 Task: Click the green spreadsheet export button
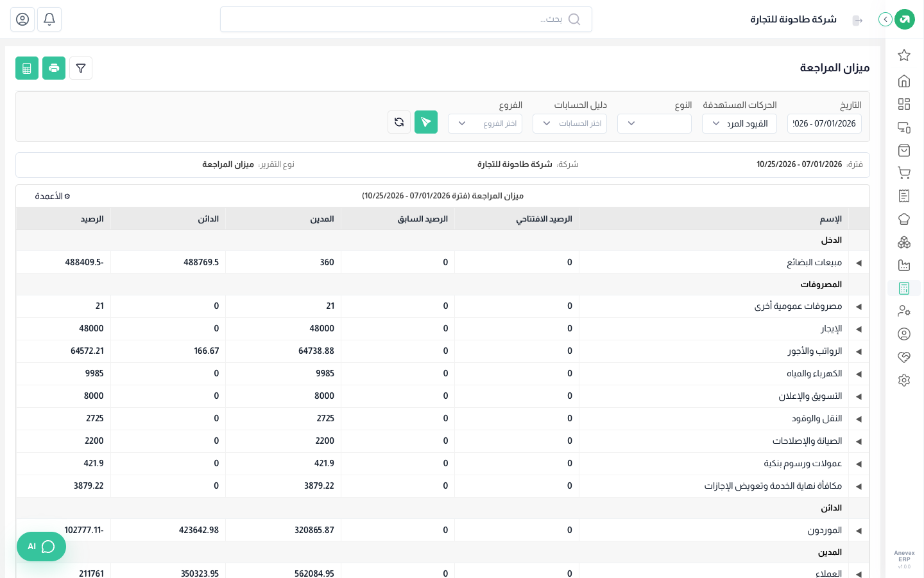tap(27, 68)
